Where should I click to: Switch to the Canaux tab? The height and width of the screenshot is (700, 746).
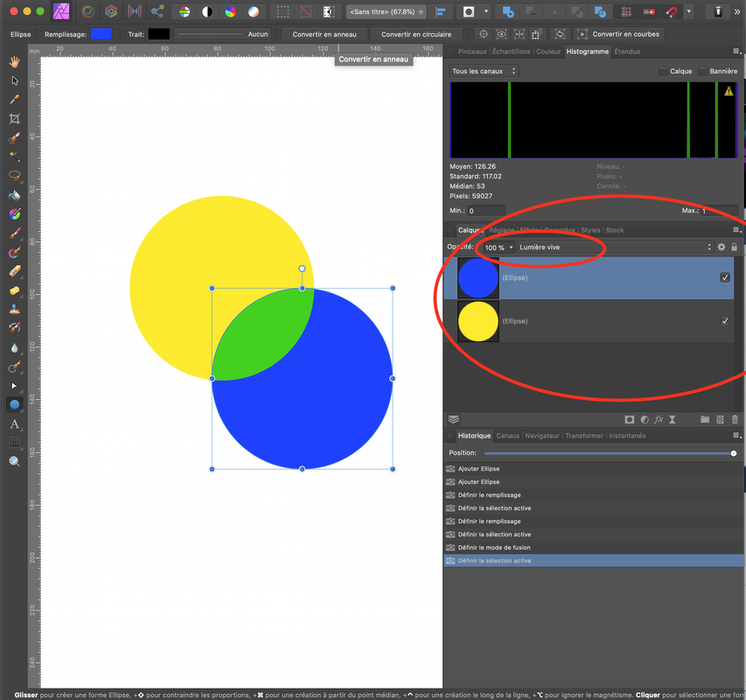pyautogui.click(x=507, y=436)
